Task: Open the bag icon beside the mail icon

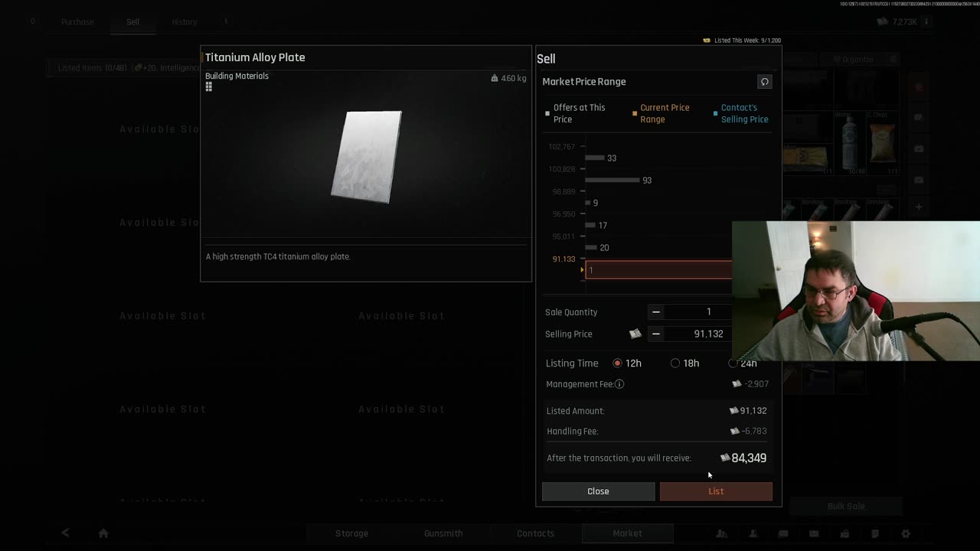Action: [844, 533]
